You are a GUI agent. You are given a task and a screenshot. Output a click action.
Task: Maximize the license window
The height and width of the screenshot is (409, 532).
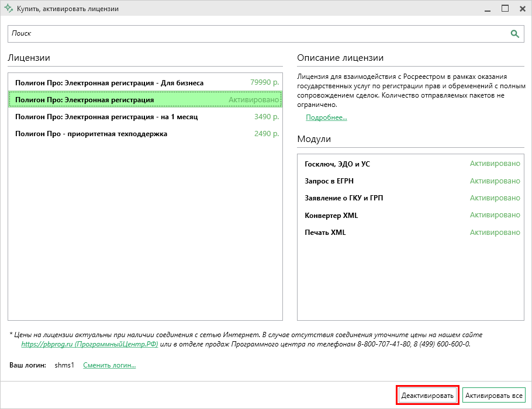[x=505, y=9]
